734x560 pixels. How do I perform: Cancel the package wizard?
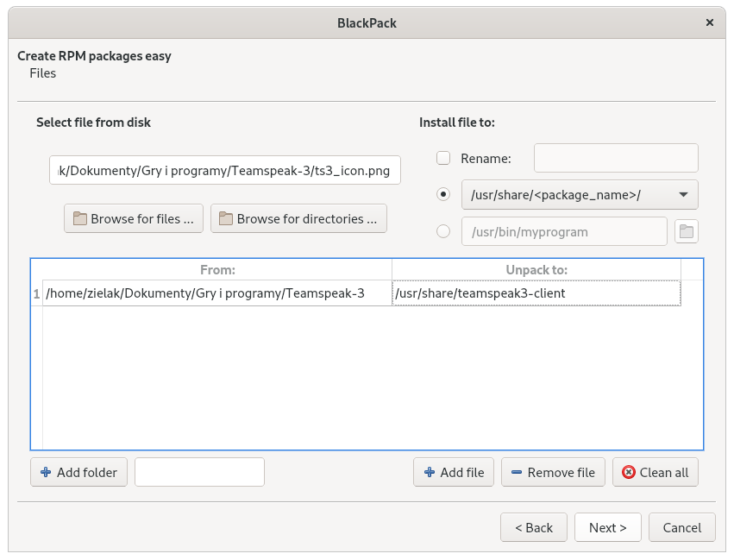pyautogui.click(x=682, y=527)
